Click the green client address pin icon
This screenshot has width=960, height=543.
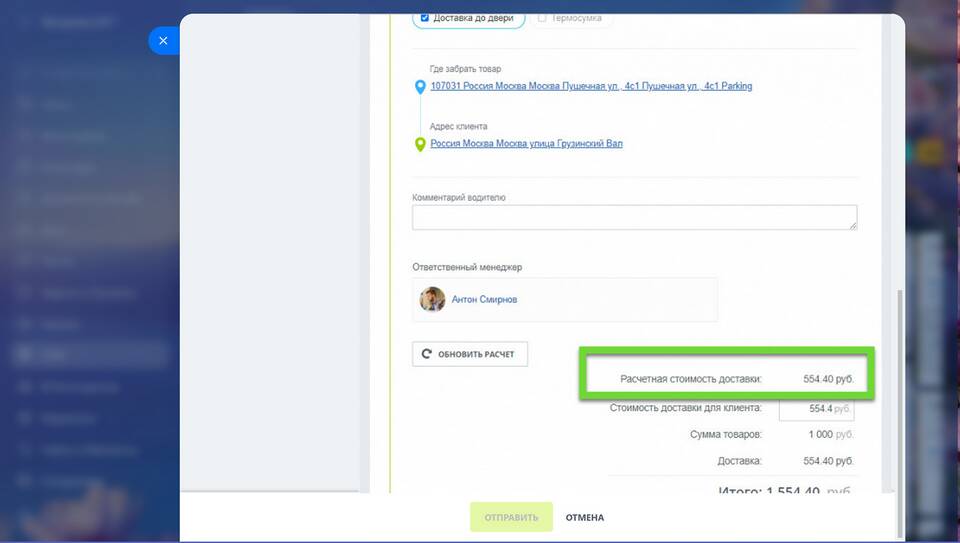point(420,145)
